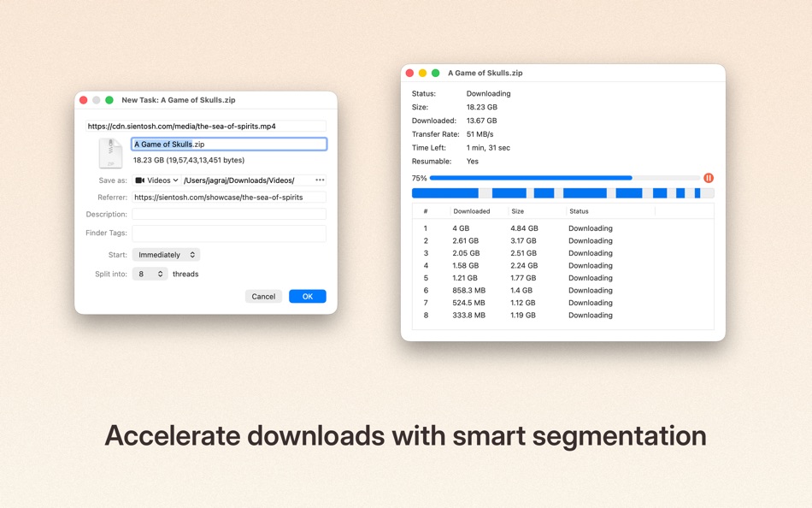Close the A Game of Skulls.zip download window
The width and height of the screenshot is (812, 508).
pyautogui.click(x=409, y=73)
